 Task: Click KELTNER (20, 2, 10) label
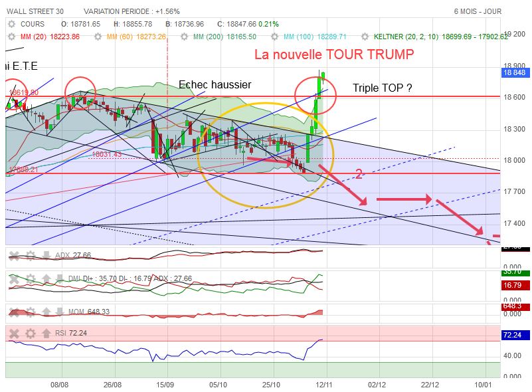coord(405,37)
